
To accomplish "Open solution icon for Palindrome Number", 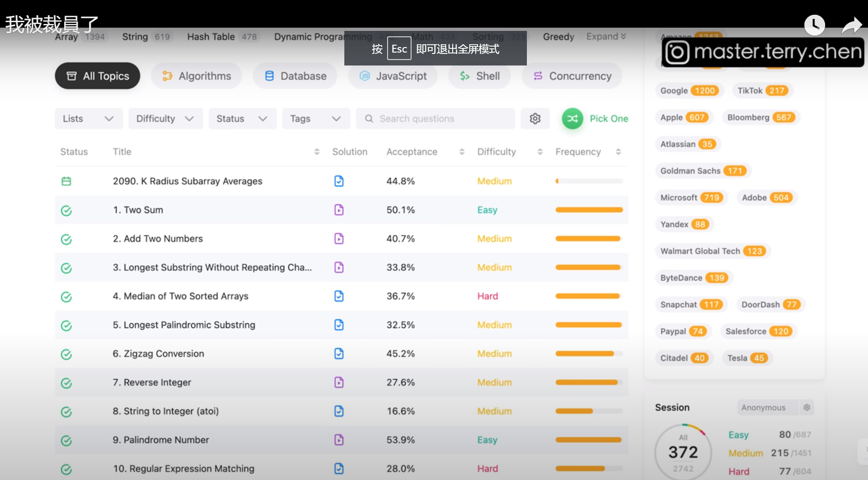I will [x=339, y=440].
